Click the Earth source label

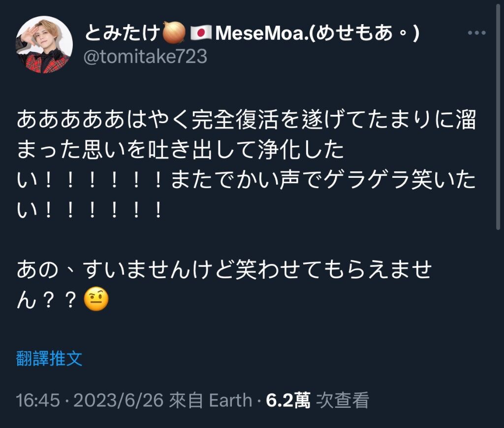tap(230, 401)
